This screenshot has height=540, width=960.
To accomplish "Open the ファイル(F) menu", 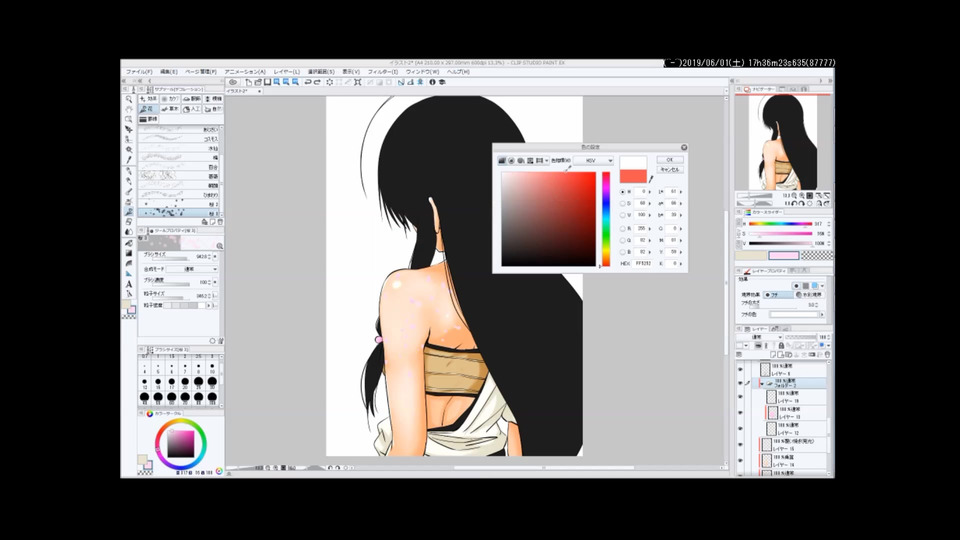I will pyautogui.click(x=138, y=72).
